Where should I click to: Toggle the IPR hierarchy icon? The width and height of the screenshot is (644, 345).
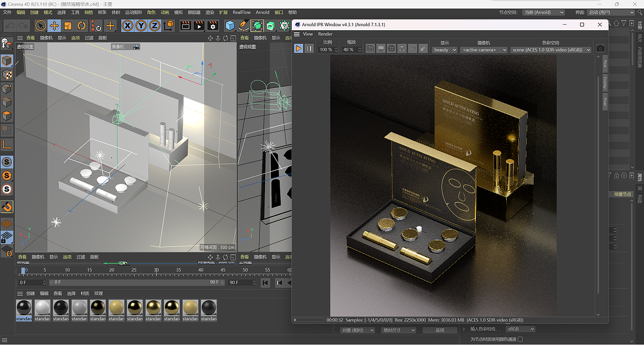click(402, 48)
